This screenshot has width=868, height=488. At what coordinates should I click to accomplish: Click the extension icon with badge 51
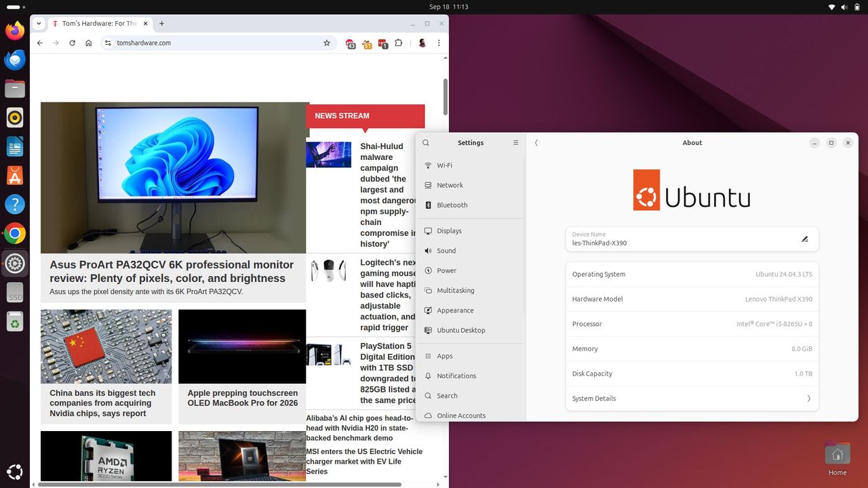click(x=367, y=43)
